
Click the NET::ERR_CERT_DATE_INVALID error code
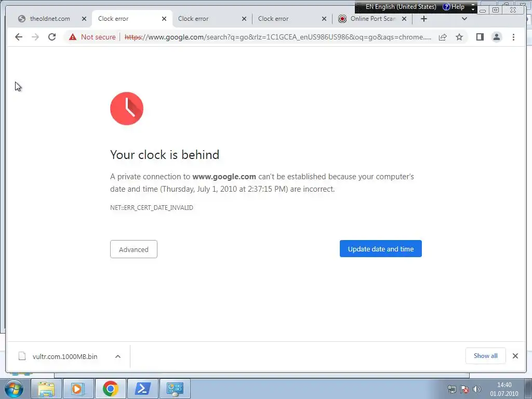click(152, 208)
